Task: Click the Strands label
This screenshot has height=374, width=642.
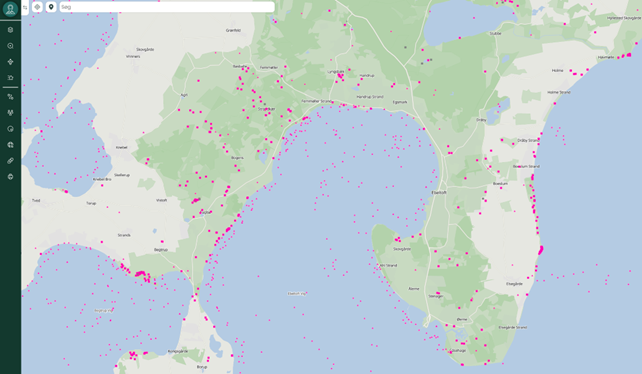Action: click(124, 235)
